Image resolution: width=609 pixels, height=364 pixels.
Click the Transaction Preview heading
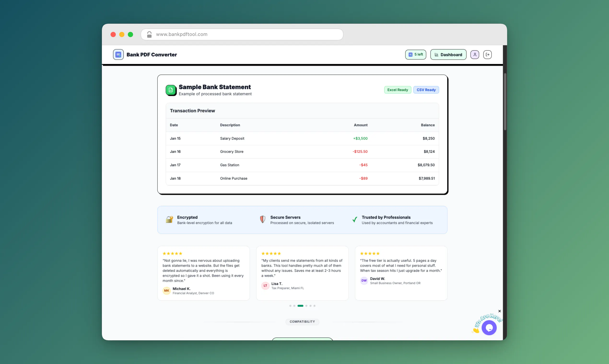pyautogui.click(x=192, y=111)
